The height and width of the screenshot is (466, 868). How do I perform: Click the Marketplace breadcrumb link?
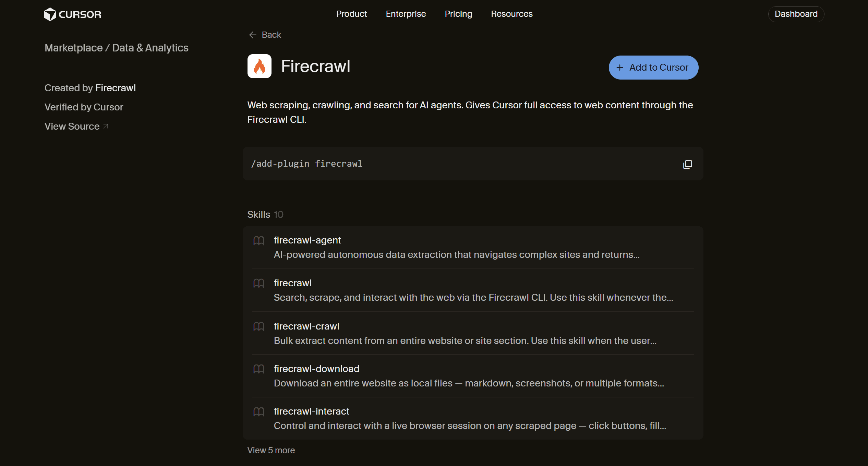point(74,48)
